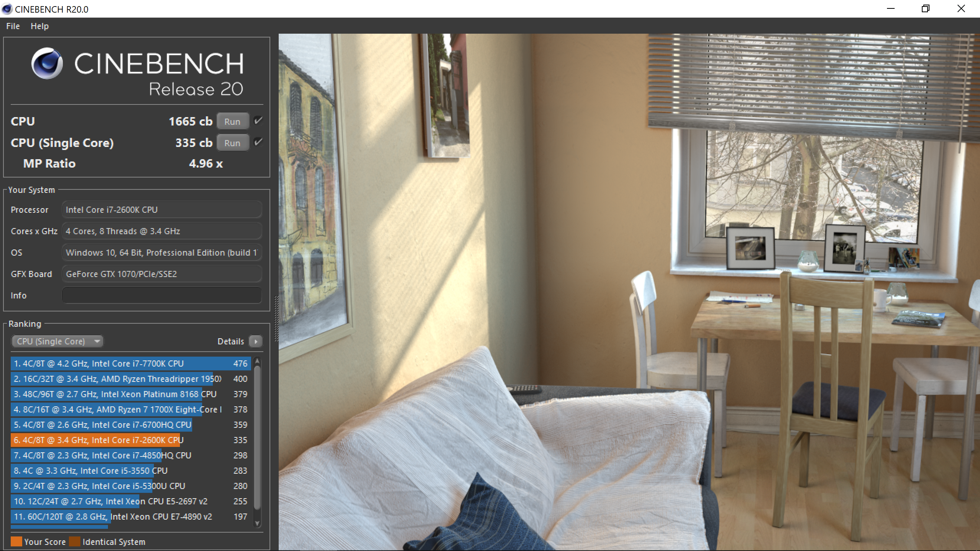Click the ranking list vertical scrollbar

[257, 436]
